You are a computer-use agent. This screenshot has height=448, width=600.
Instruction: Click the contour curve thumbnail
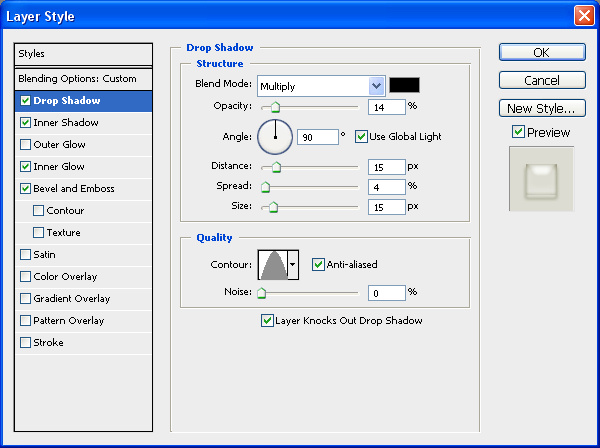coord(273,265)
